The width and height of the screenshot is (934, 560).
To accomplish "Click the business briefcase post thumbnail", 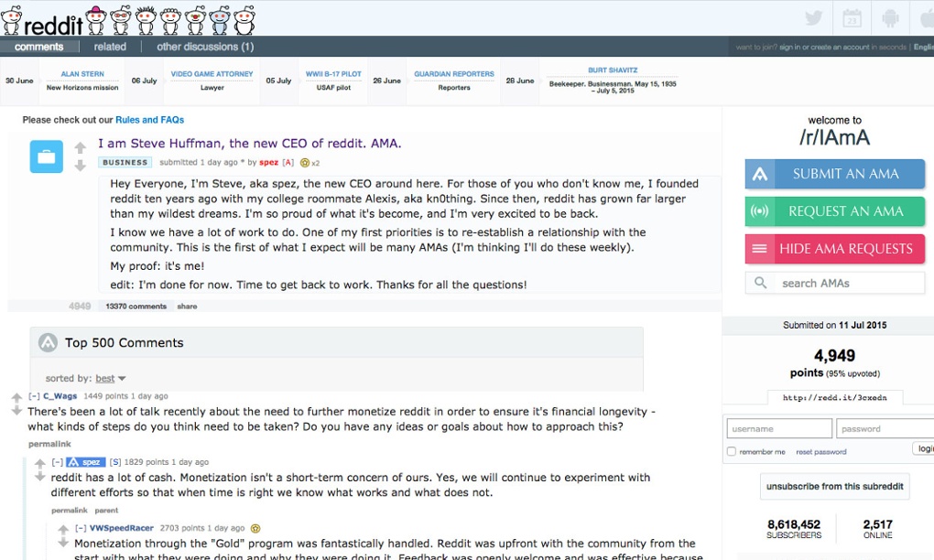I will tap(47, 156).
